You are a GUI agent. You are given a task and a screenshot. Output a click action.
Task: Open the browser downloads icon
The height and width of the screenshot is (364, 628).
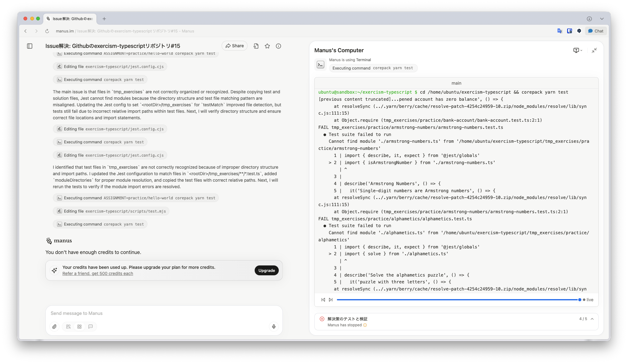589,19
